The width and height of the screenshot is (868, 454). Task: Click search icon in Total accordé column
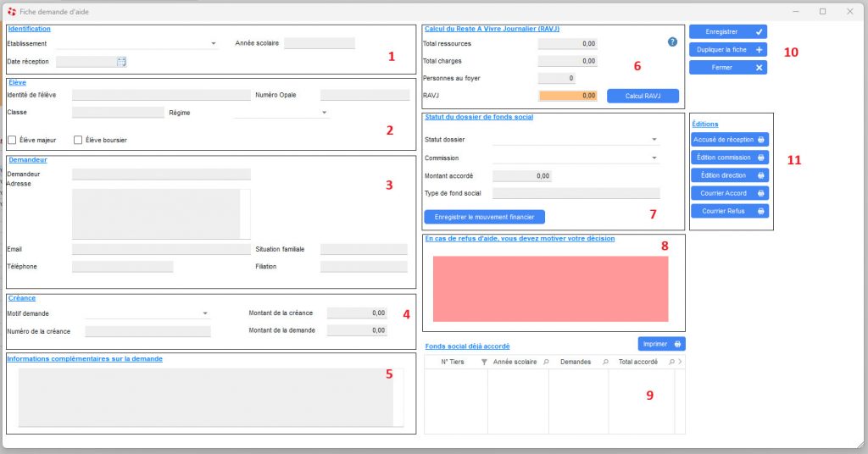pyautogui.click(x=671, y=362)
